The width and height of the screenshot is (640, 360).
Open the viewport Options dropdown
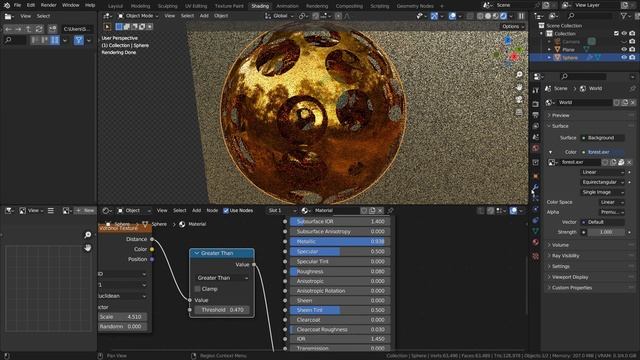[x=513, y=27]
